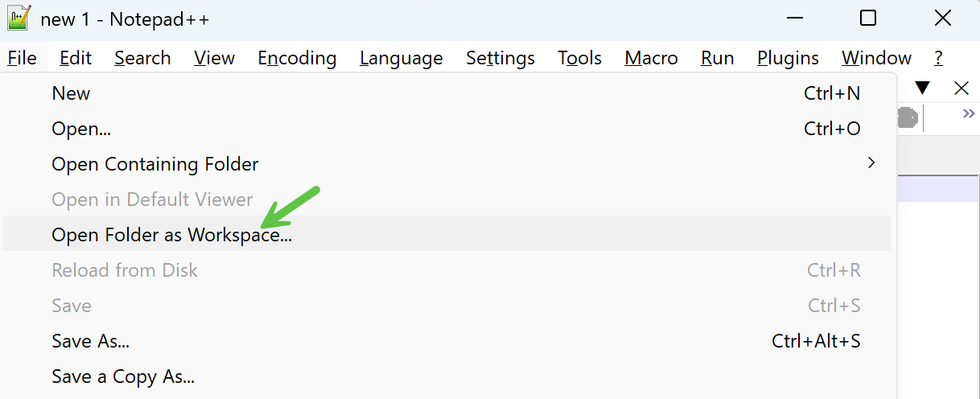The image size is (980, 399).
Task: Open the Language menu
Action: click(x=401, y=58)
